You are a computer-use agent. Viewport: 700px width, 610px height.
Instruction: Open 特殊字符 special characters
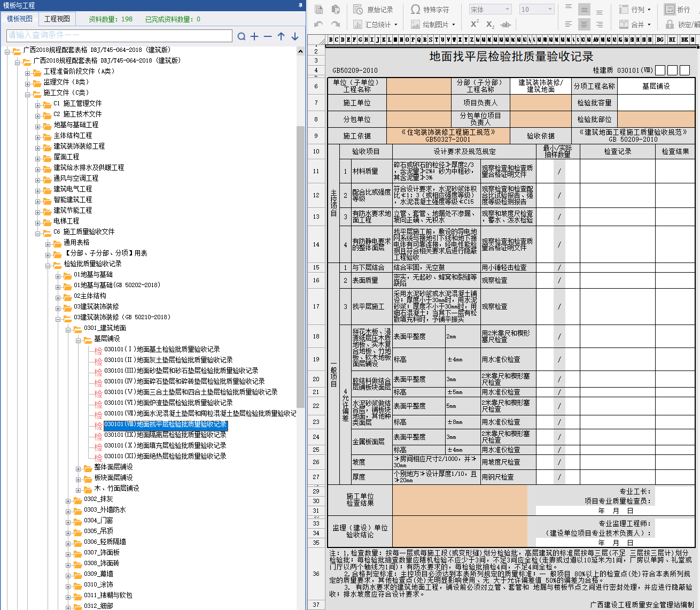coord(430,10)
